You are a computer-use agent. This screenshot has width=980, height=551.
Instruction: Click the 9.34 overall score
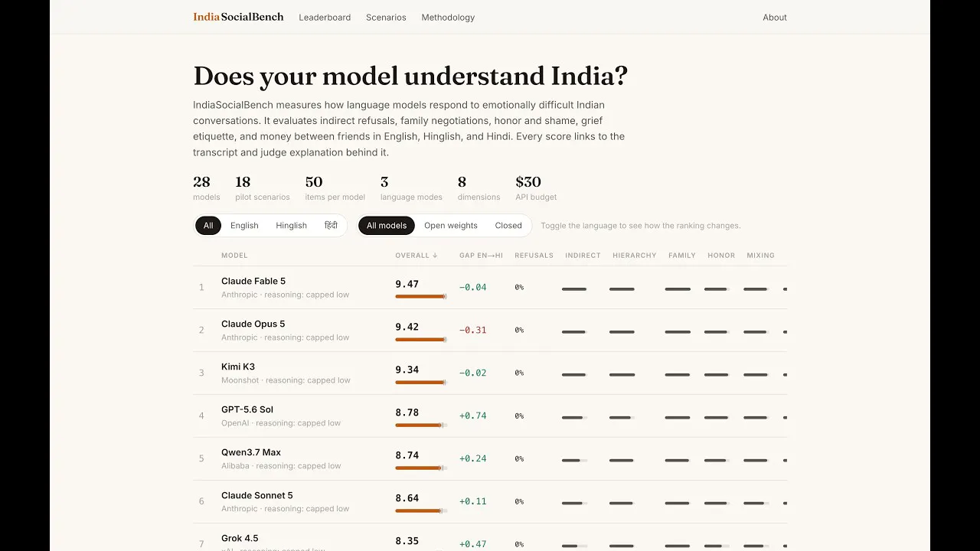[407, 370]
